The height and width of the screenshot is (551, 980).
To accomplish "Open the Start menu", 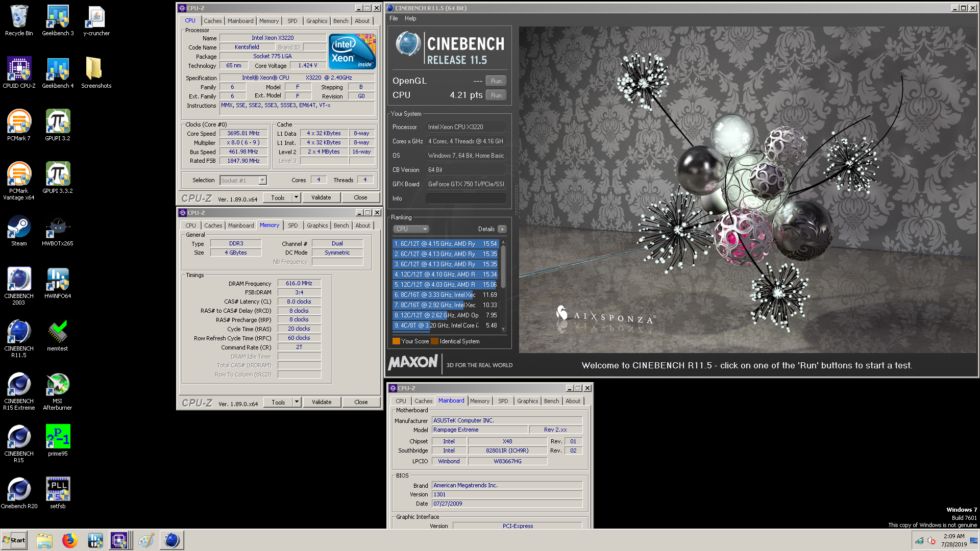I will [14, 540].
